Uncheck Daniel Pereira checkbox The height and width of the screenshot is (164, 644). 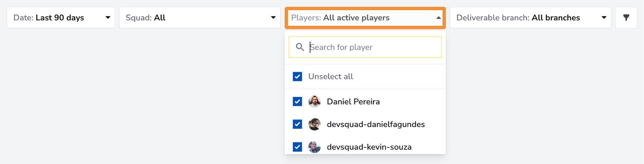tap(297, 102)
